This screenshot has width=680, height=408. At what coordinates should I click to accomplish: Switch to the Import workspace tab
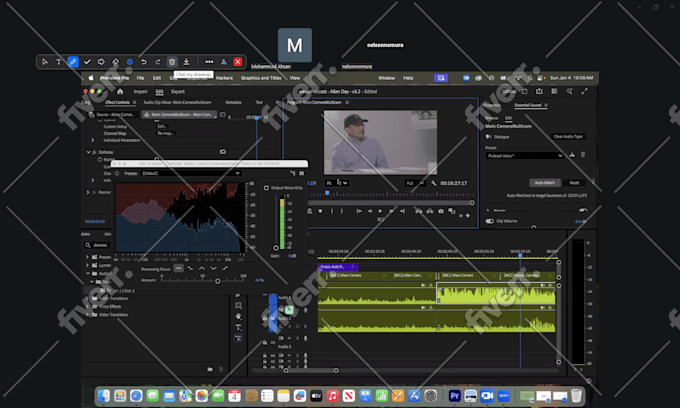(x=140, y=91)
